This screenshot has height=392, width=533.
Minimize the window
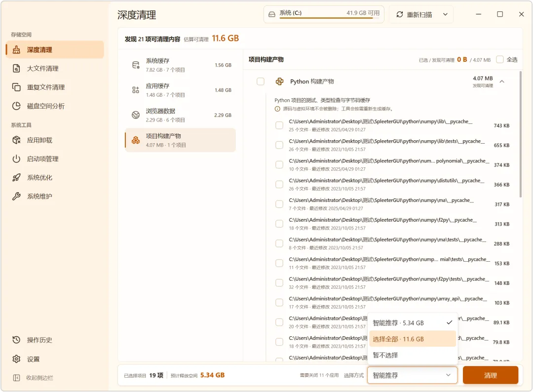(479, 14)
